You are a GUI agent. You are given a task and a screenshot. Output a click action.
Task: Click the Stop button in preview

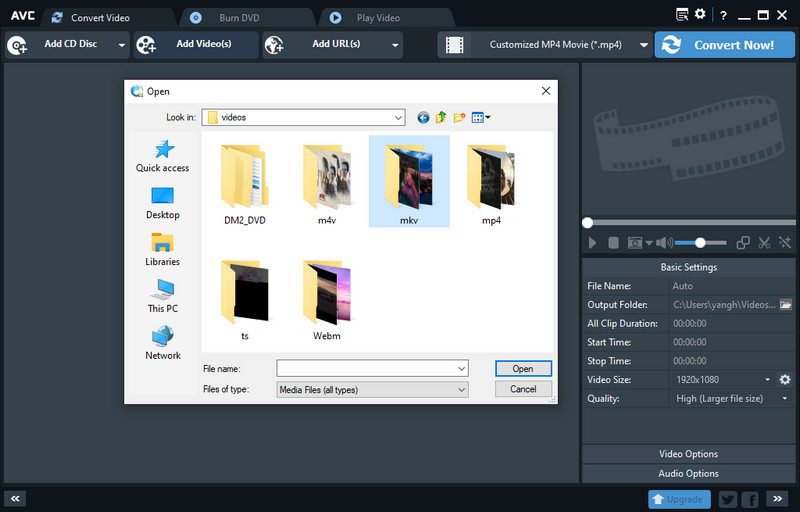coord(613,243)
